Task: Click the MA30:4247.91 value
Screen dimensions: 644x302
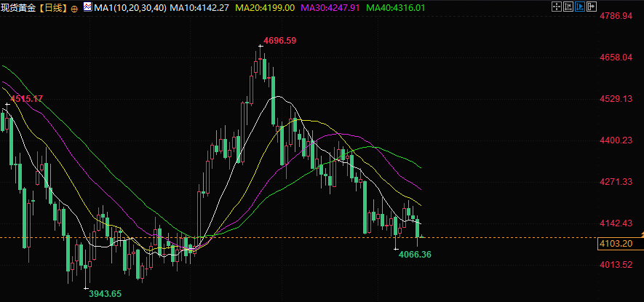Action: coord(330,8)
